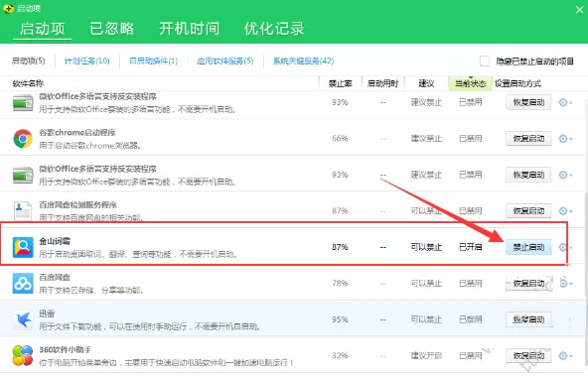Select the 系统关键服务(42) sub-tab
588x376 pixels.
(303, 61)
